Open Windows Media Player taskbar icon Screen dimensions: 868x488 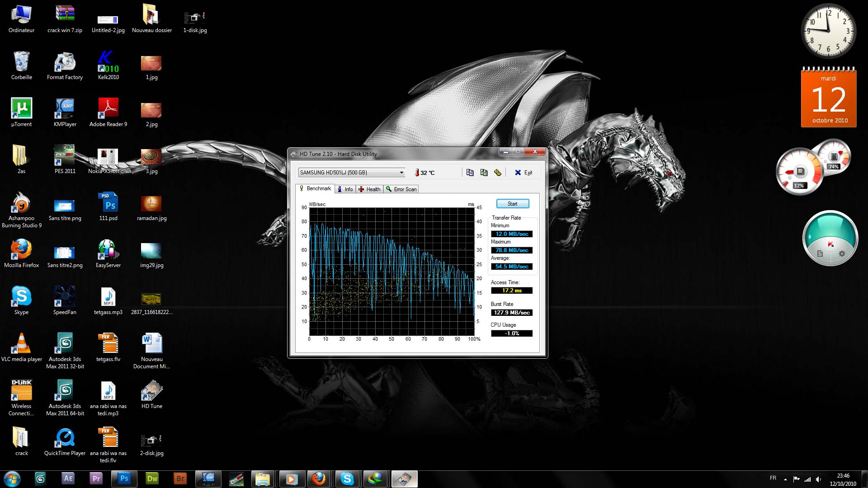pos(292,479)
